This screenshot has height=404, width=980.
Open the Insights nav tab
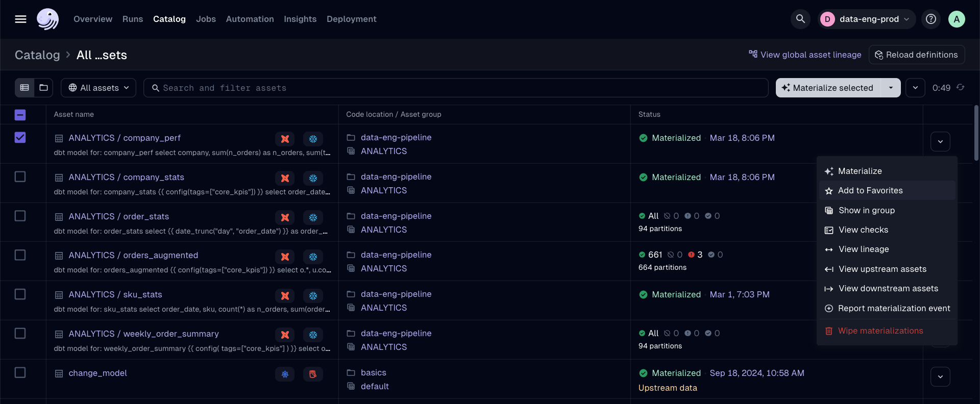[x=300, y=19]
